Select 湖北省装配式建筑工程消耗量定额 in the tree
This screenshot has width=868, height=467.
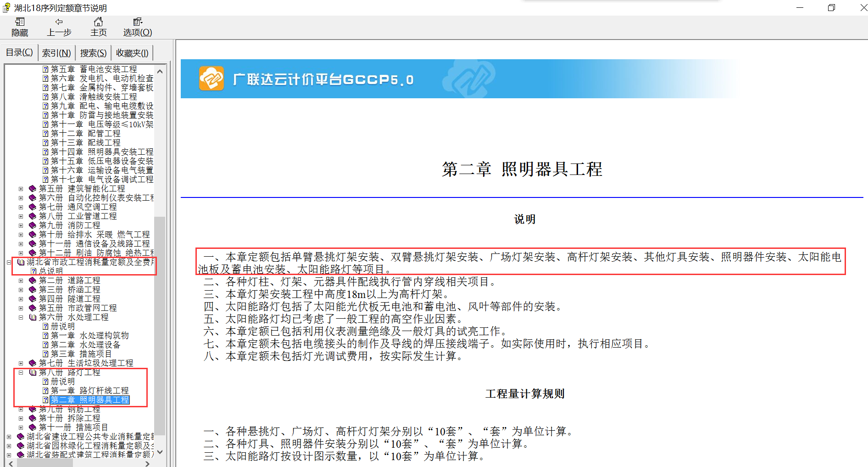[90, 455]
